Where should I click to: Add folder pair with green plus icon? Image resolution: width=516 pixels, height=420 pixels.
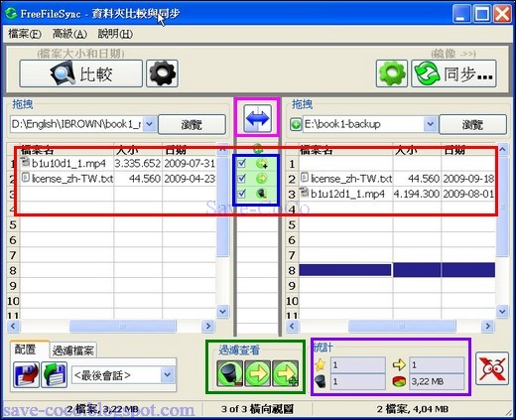pyautogui.click(x=296, y=124)
